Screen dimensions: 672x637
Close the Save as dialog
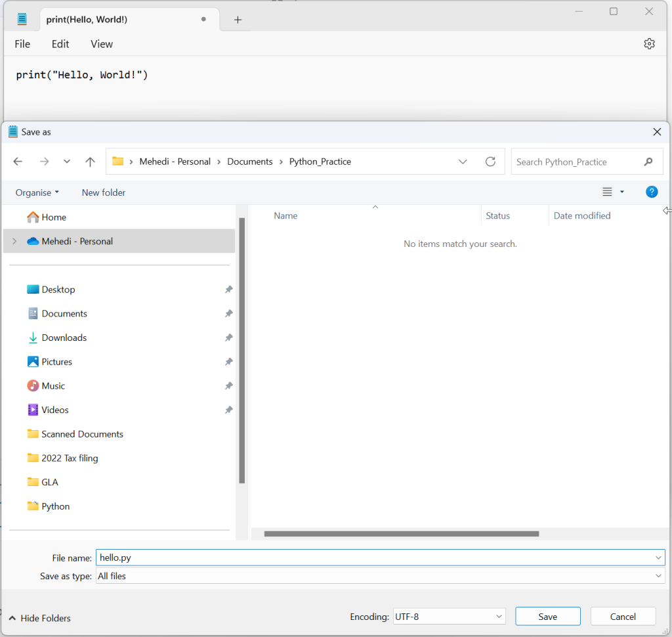[x=656, y=132]
